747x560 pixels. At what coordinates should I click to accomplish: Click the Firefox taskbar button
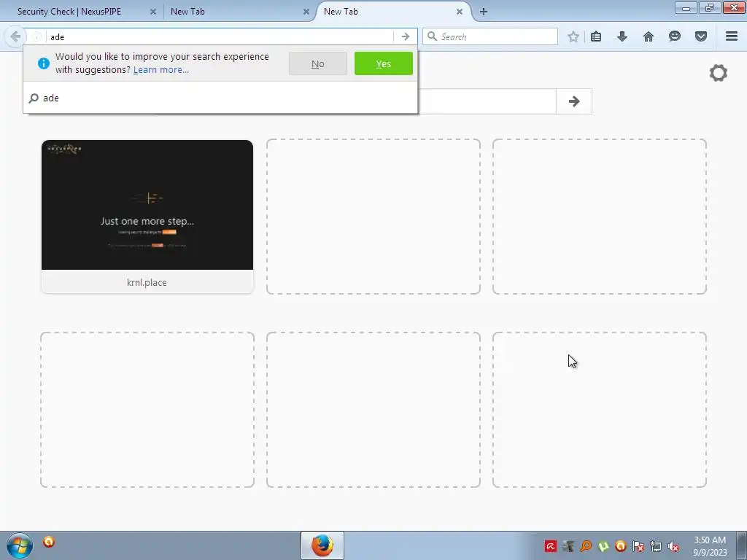pyautogui.click(x=322, y=545)
